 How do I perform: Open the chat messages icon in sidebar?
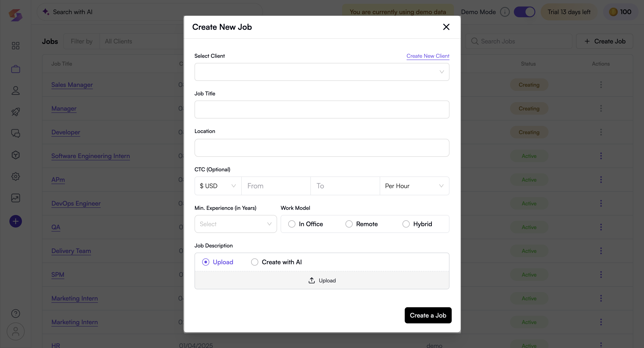click(x=15, y=133)
